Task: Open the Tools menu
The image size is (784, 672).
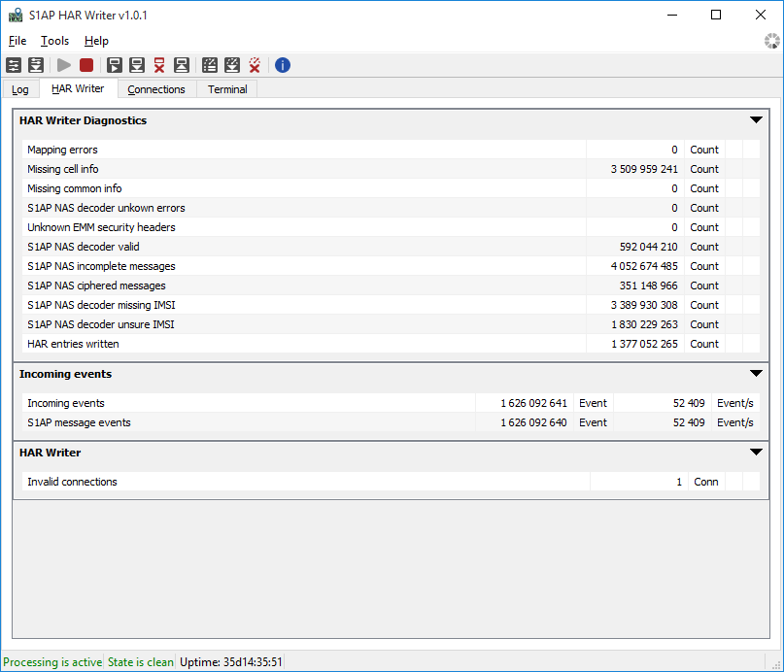Action: [x=54, y=41]
